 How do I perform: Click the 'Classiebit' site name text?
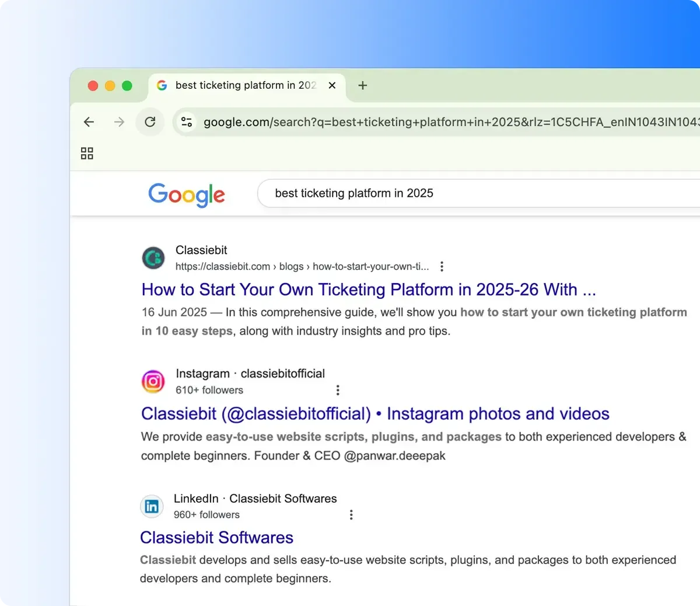click(x=201, y=250)
